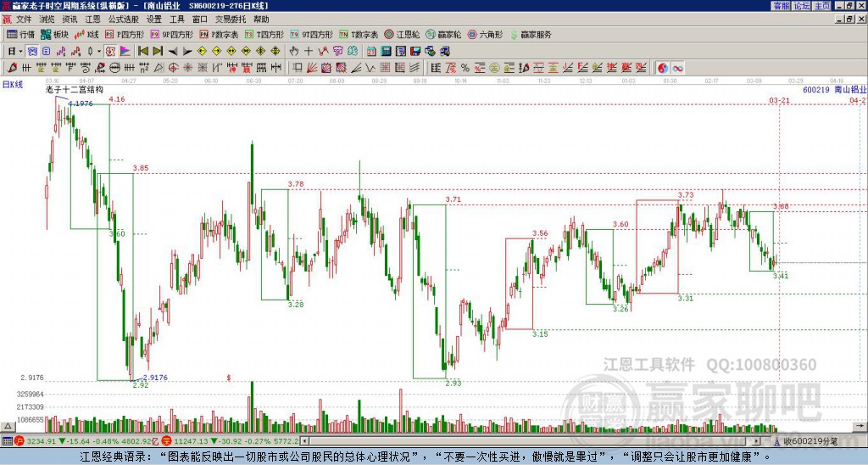Select the crosshair plus tool
The width and height of the screenshot is (868, 465).
tap(309, 51)
